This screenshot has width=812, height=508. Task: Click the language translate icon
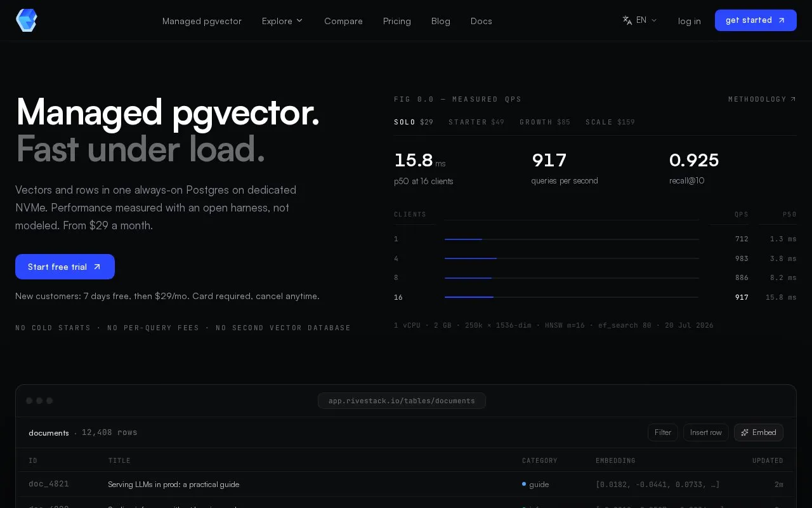click(x=627, y=20)
